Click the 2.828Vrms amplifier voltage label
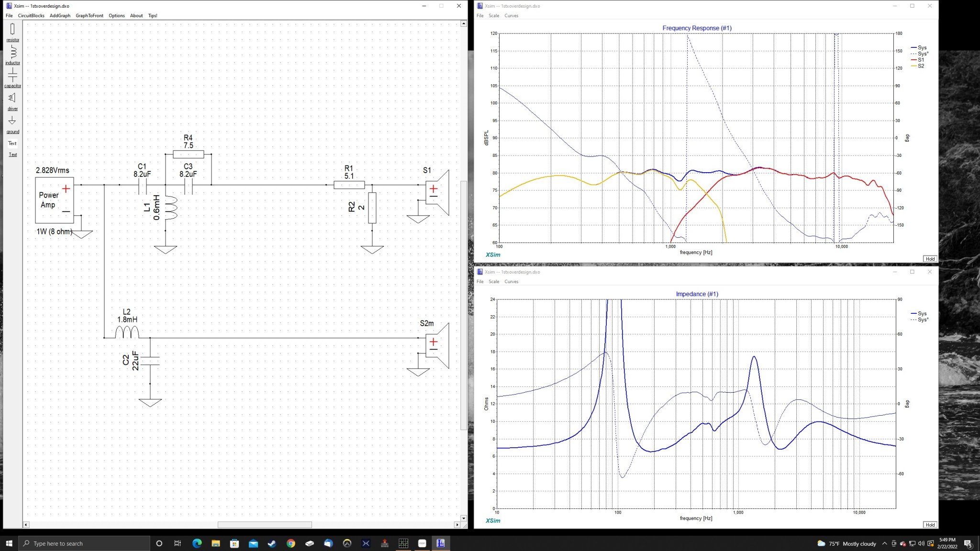The image size is (980, 551). tap(53, 170)
